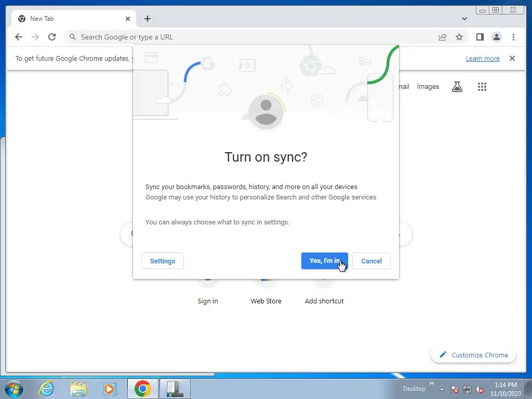This screenshot has width=532, height=399.
Task: Reload the page with refresh icon
Action: (x=52, y=37)
